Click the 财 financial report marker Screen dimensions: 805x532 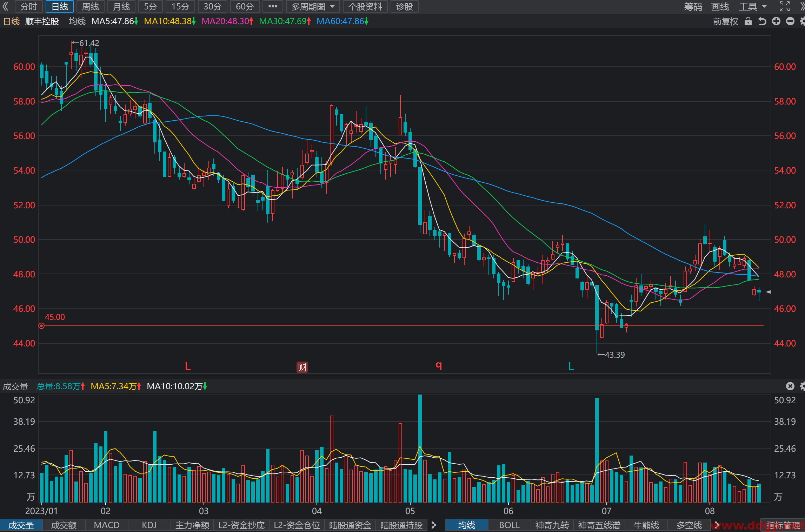pos(302,367)
